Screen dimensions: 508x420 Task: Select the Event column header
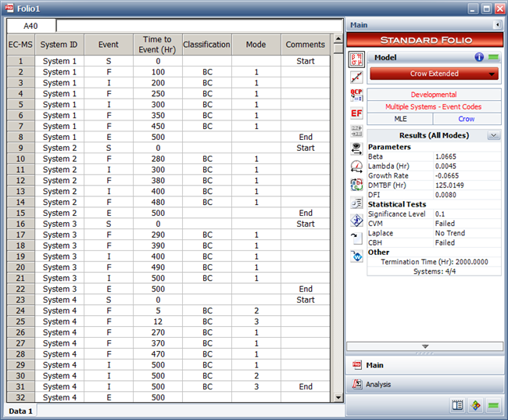click(x=109, y=45)
